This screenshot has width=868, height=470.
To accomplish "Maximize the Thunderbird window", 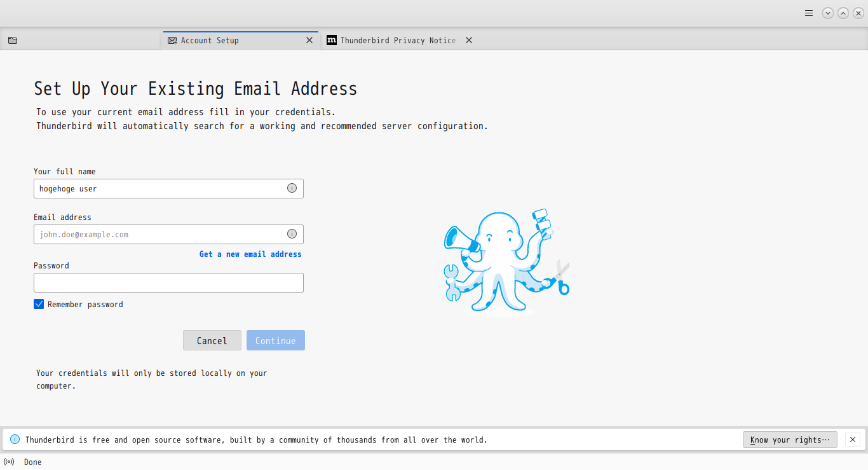I will click(x=843, y=13).
